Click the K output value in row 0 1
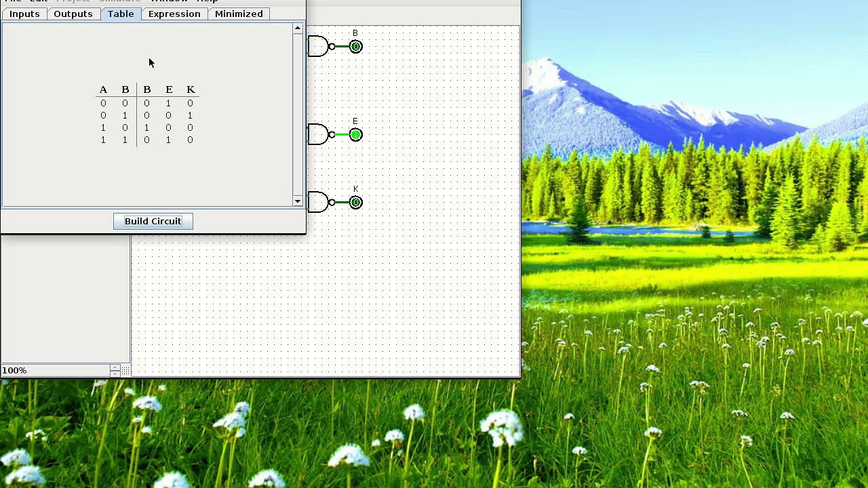The height and width of the screenshot is (488, 868). click(190, 115)
